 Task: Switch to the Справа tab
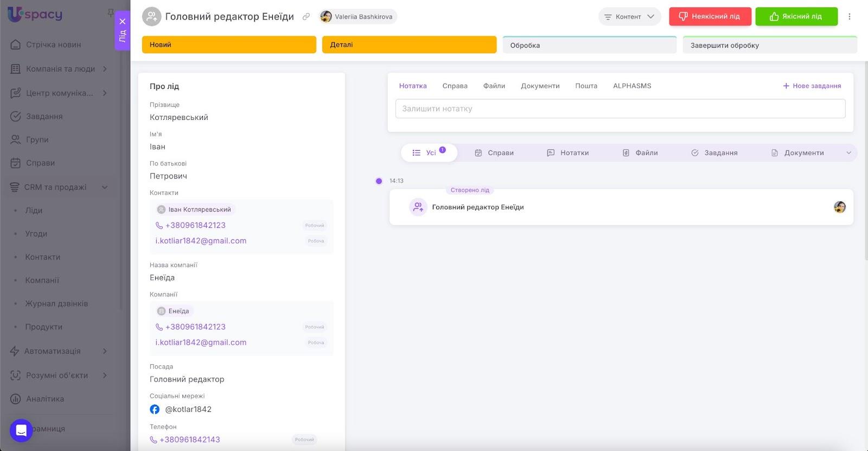pyautogui.click(x=455, y=86)
